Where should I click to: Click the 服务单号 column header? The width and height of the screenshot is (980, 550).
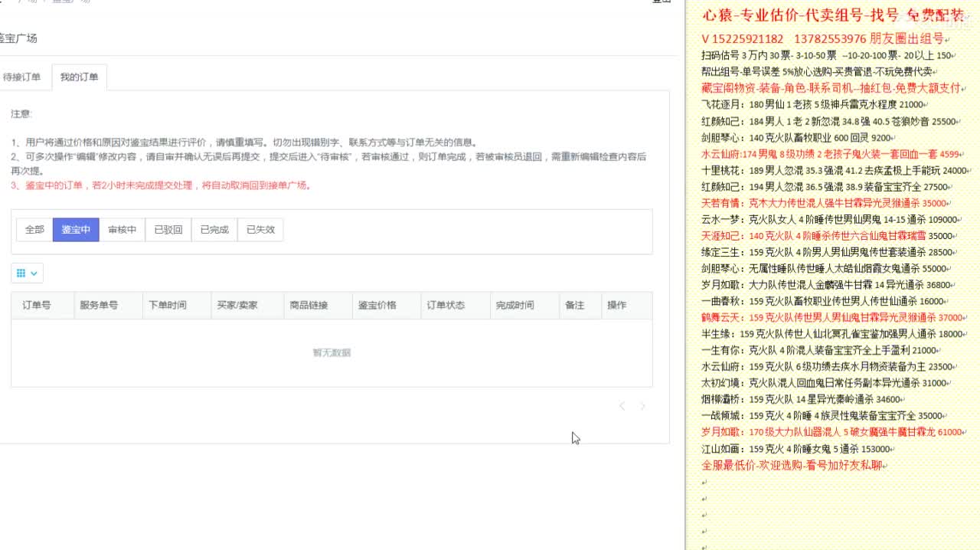pyautogui.click(x=100, y=305)
